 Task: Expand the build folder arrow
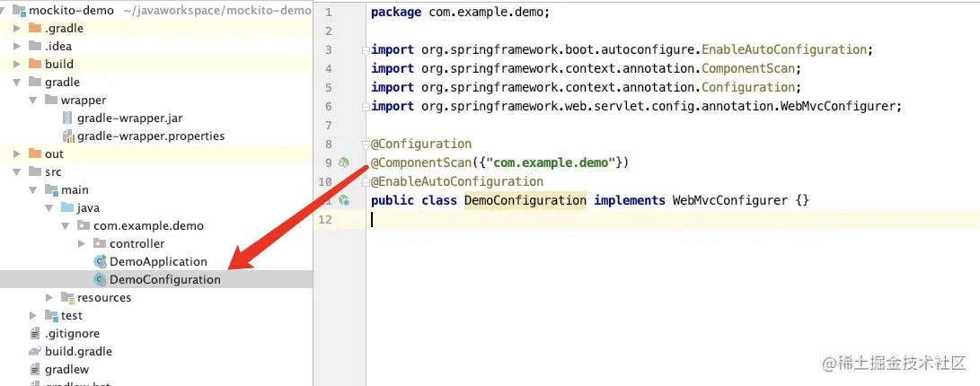17,65
